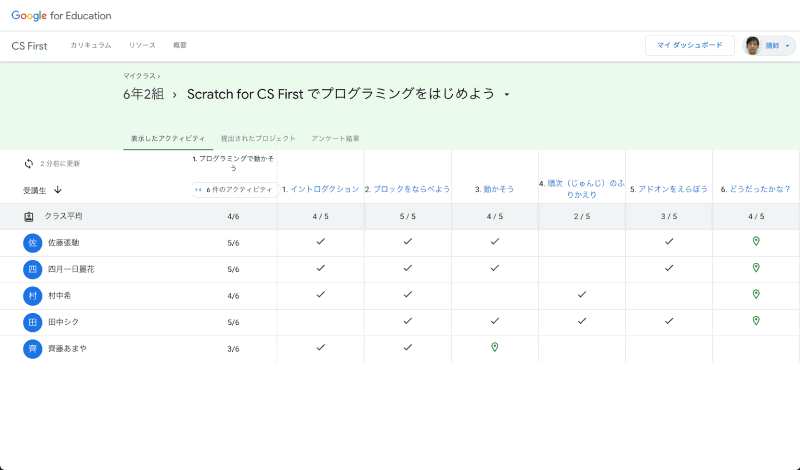Click the location pin in 齊藤あまや's row
The height and width of the screenshot is (470, 800).
point(494,348)
